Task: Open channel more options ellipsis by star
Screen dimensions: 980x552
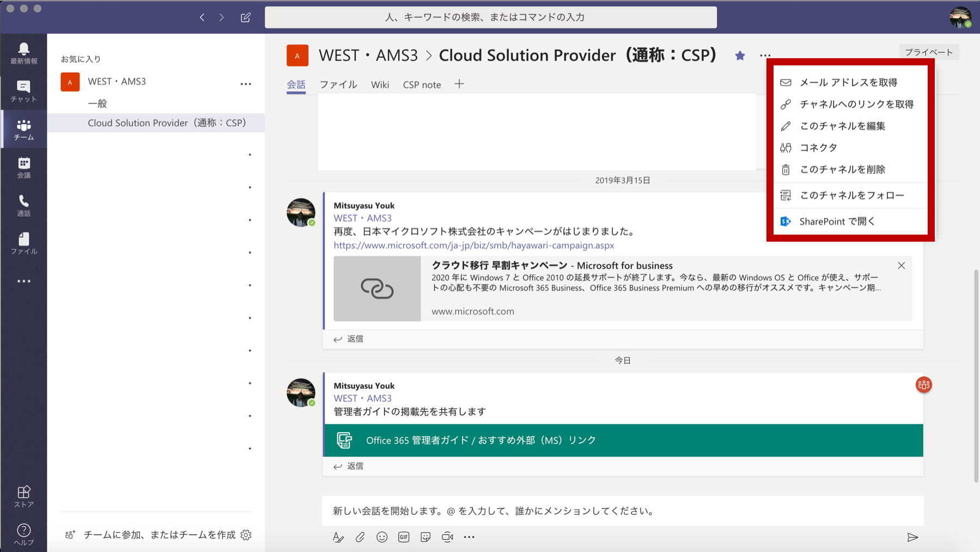Action: tap(765, 56)
